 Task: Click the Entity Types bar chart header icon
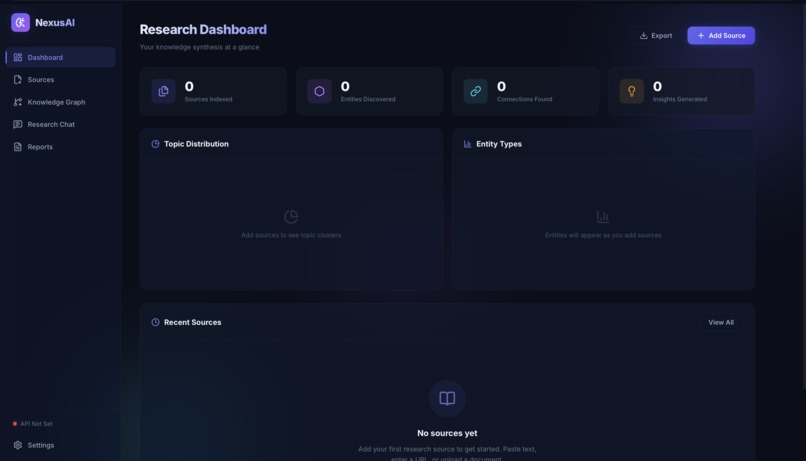(x=467, y=144)
